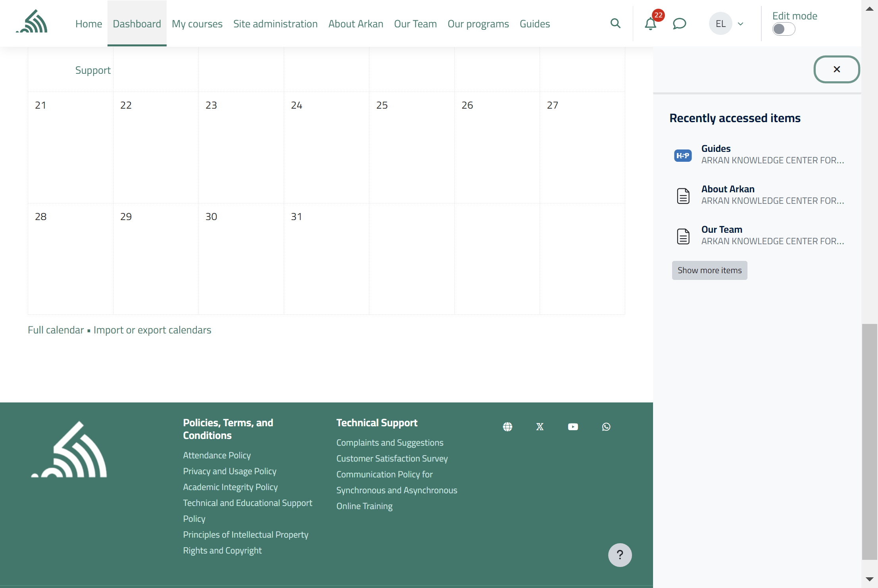Open Guides in top navigation

click(x=535, y=24)
